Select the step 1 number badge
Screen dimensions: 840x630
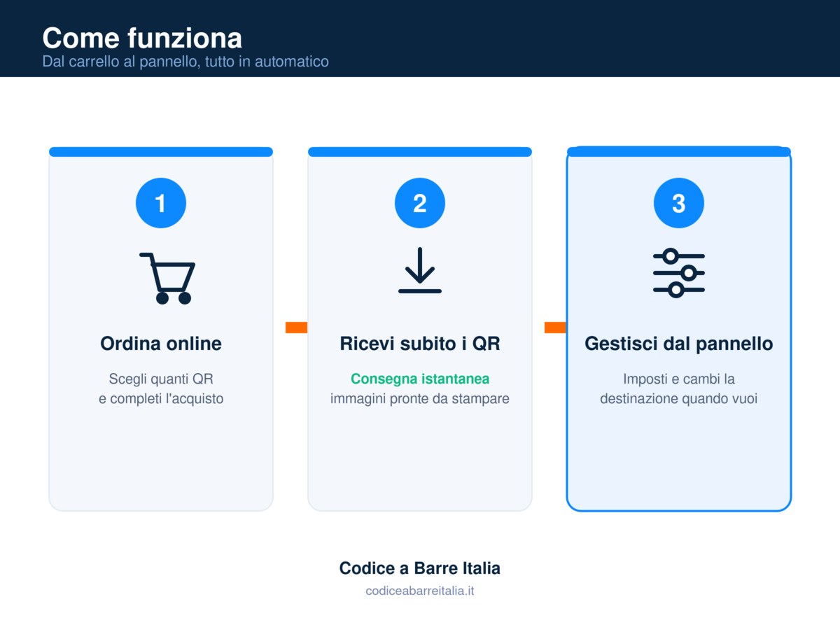click(161, 203)
